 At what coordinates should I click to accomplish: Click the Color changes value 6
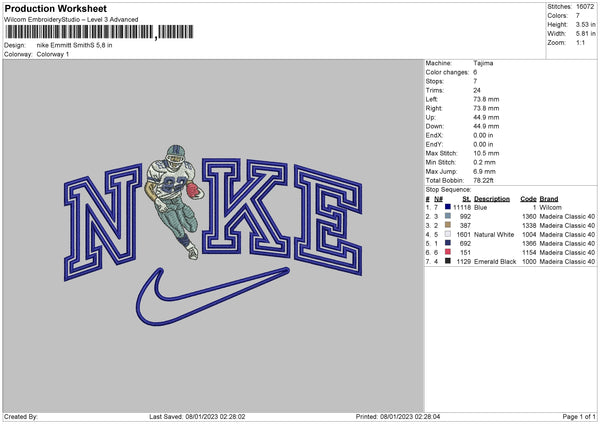[x=475, y=72]
